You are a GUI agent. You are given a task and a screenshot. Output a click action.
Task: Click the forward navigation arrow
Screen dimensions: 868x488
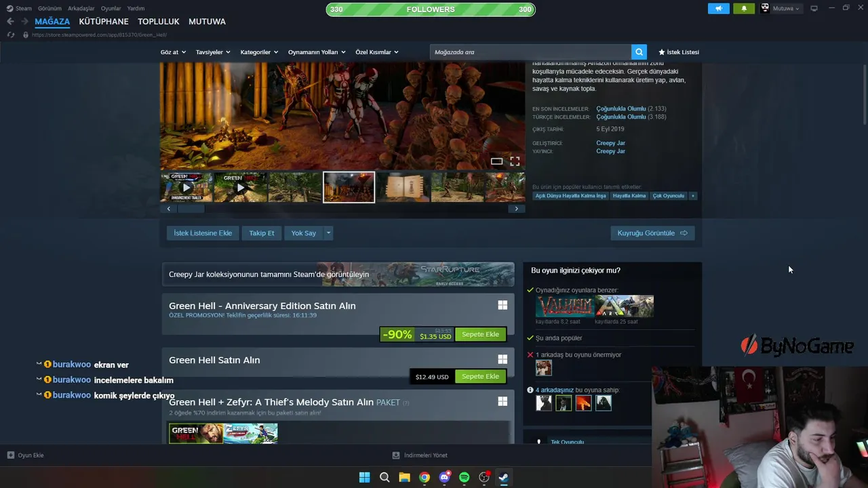point(24,22)
